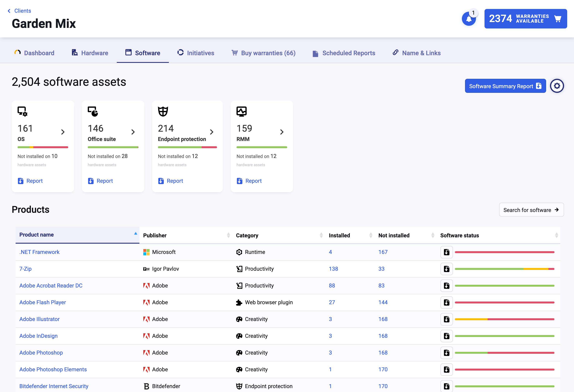Click the Endpoint protection shield icon
Image resolution: width=574 pixels, height=392 pixels.
tap(163, 111)
